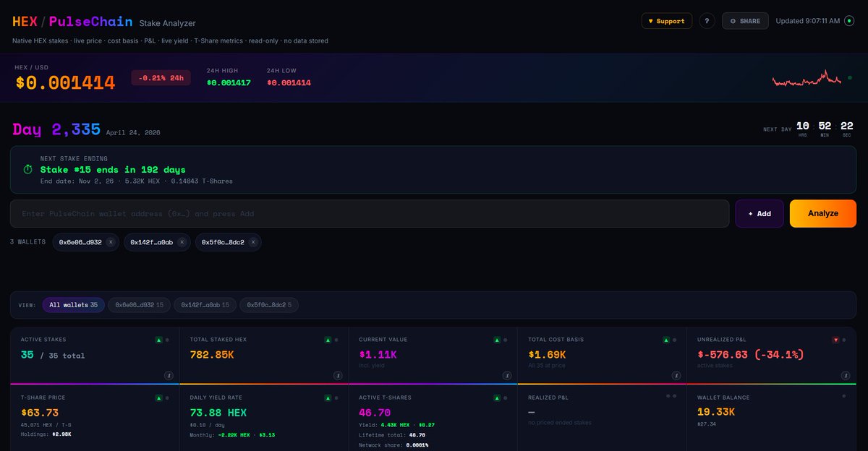Switch view to wallet 0x5f0c…8dc2 5
The height and width of the screenshot is (451, 868).
[x=269, y=305]
